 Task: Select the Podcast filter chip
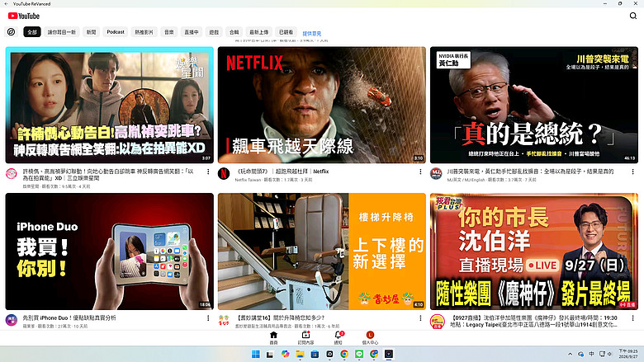click(x=116, y=32)
